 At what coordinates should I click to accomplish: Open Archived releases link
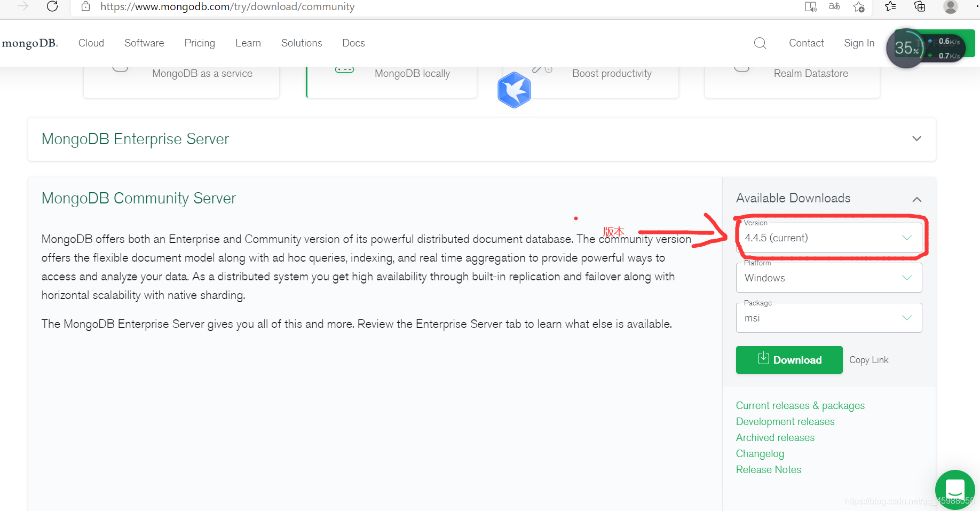tap(775, 438)
